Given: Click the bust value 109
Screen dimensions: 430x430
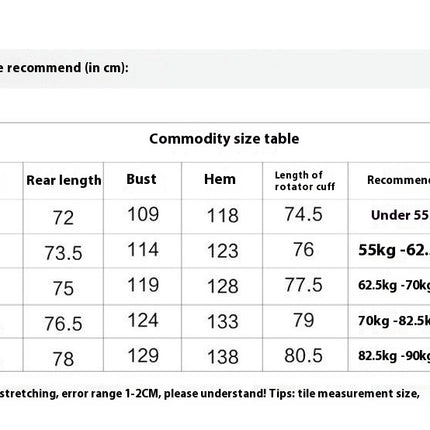Looking at the screenshot, I should [143, 214].
